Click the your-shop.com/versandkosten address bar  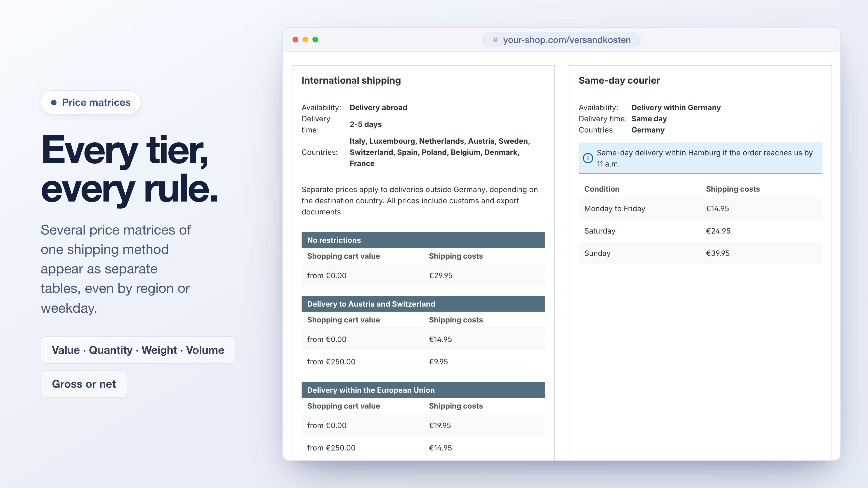coord(561,40)
